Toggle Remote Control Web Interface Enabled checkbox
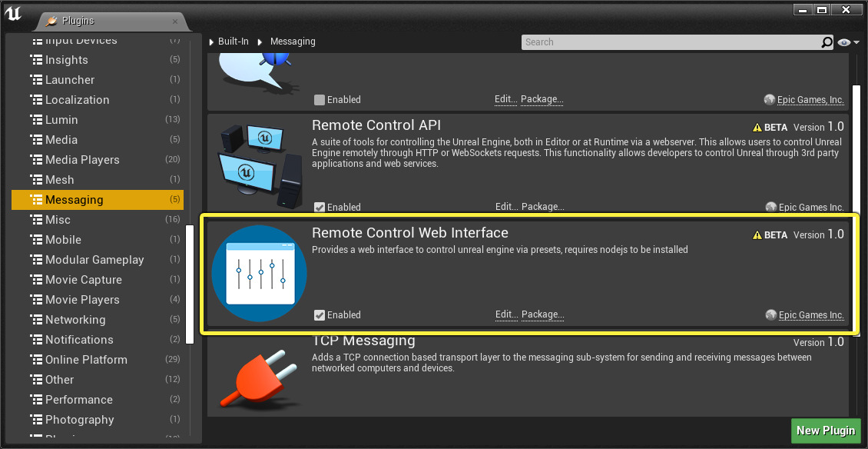868x449 pixels. tap(320, 315)
